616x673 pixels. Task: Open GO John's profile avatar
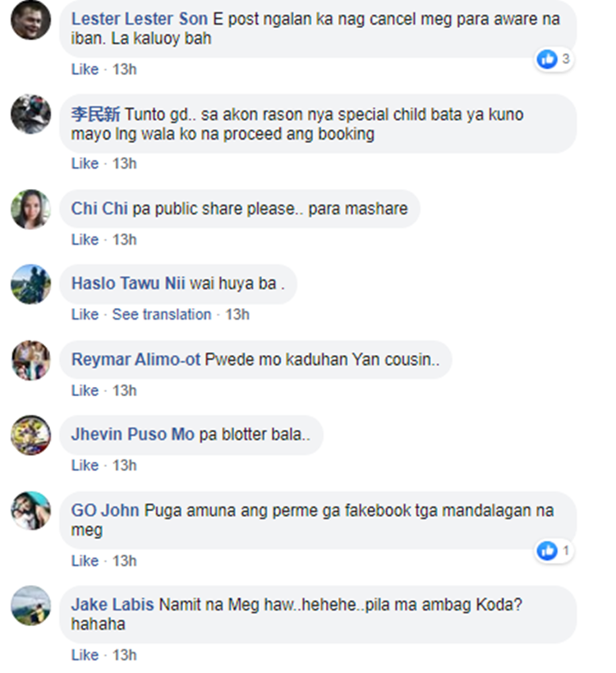point(30,511)
